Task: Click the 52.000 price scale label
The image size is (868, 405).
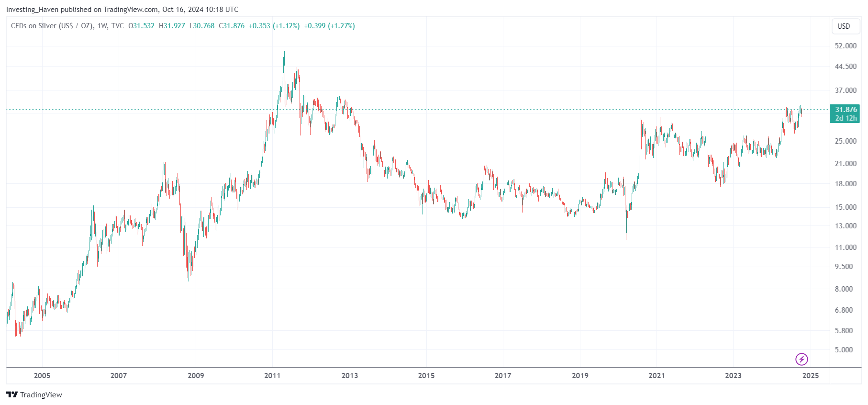Action: pyautogui.click(x=846, y=46)
